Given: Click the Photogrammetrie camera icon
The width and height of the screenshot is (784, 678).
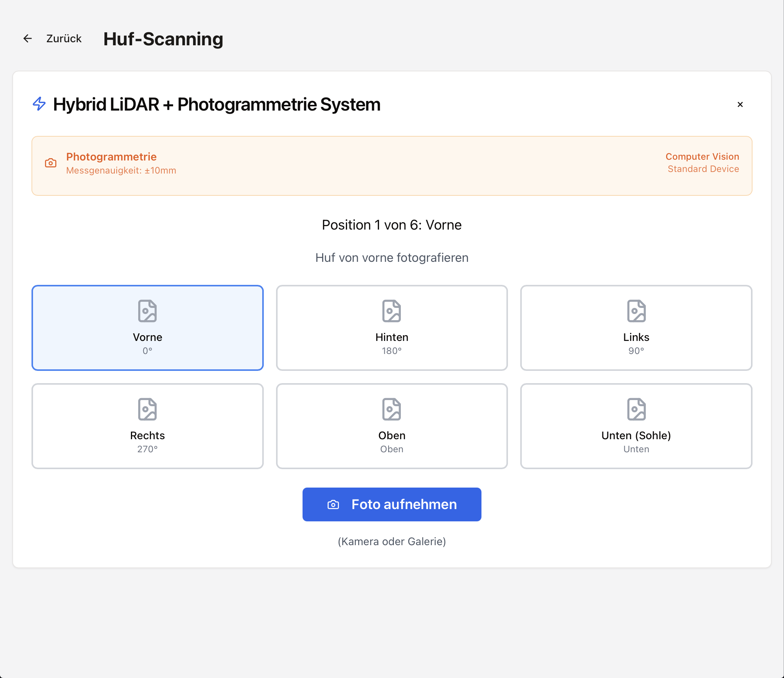Looking at the screenshot, I should coord(51,163).
